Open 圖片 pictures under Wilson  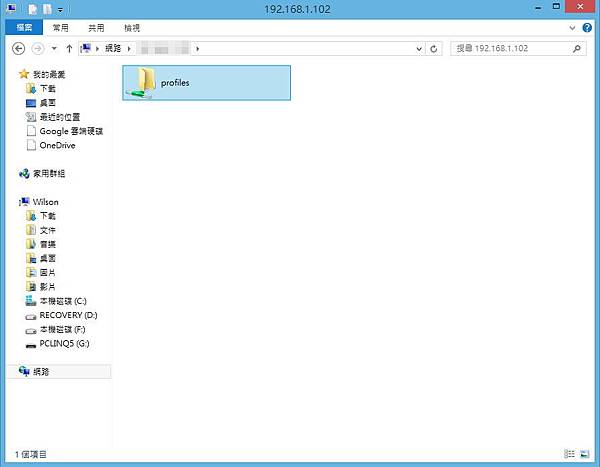click(48, 273)
